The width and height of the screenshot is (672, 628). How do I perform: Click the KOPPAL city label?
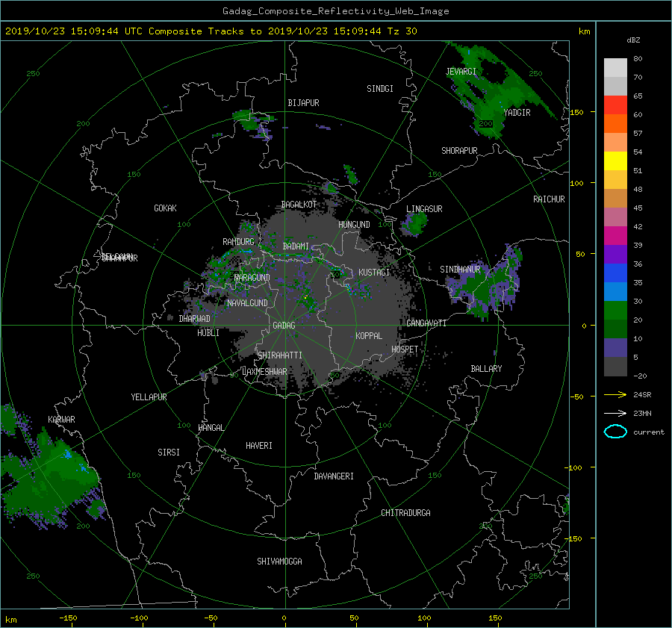point(369,336)
